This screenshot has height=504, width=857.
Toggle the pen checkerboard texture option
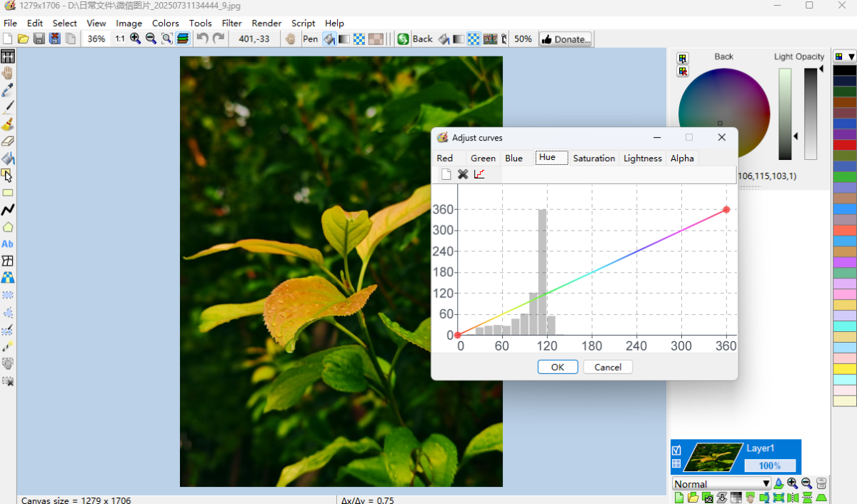pos(359,39)
